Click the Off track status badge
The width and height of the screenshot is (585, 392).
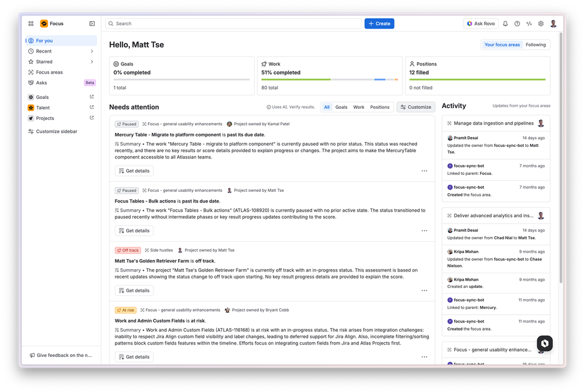(128, 250)
